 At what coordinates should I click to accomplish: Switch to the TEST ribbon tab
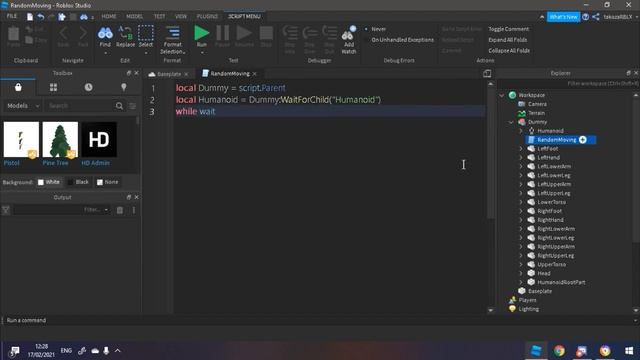point(159,16)
